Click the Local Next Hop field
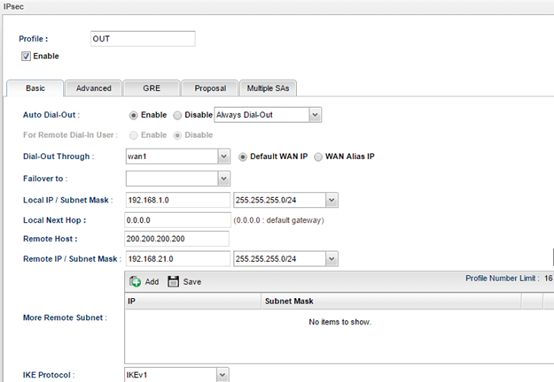 coord(178,220)
